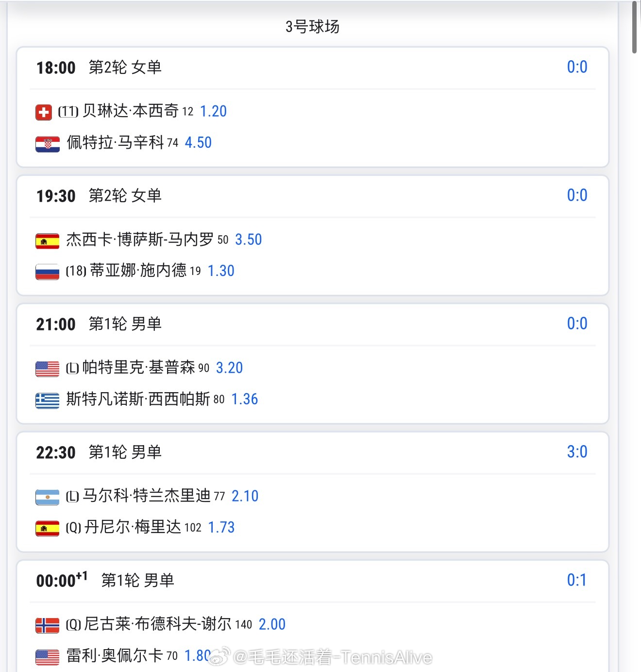Click the Greek flag beside 斯特凡诺斯·西西帕斯

(47, 400)
